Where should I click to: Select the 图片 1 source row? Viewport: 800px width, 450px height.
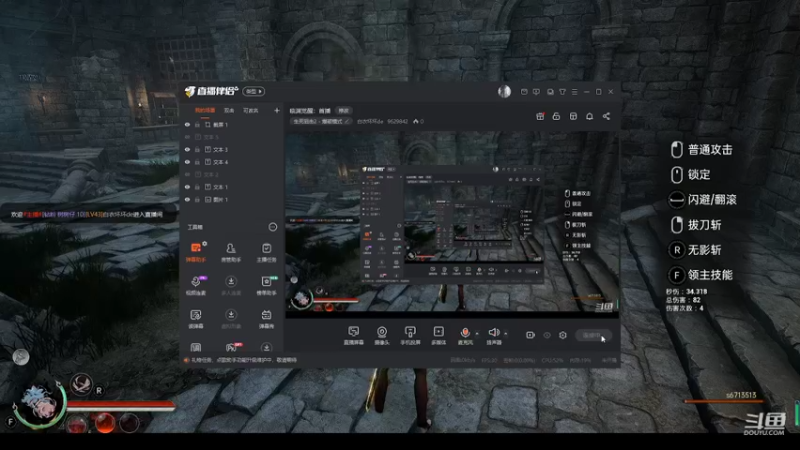coord(232,199)
